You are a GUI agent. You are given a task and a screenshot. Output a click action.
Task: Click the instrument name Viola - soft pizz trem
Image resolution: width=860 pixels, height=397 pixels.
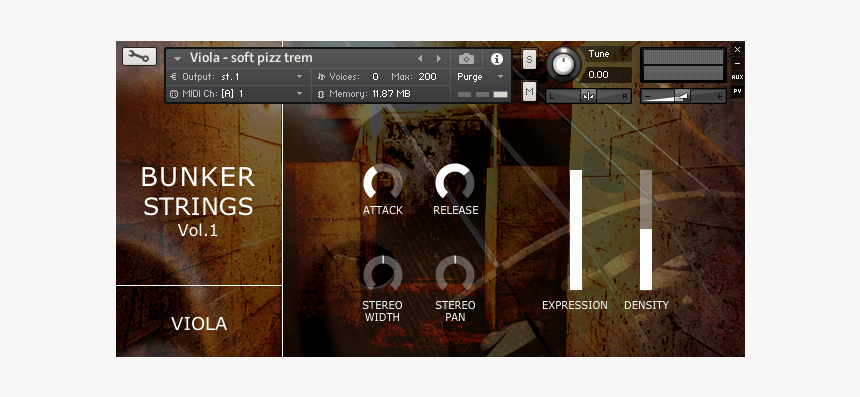[x=251, y=58]
